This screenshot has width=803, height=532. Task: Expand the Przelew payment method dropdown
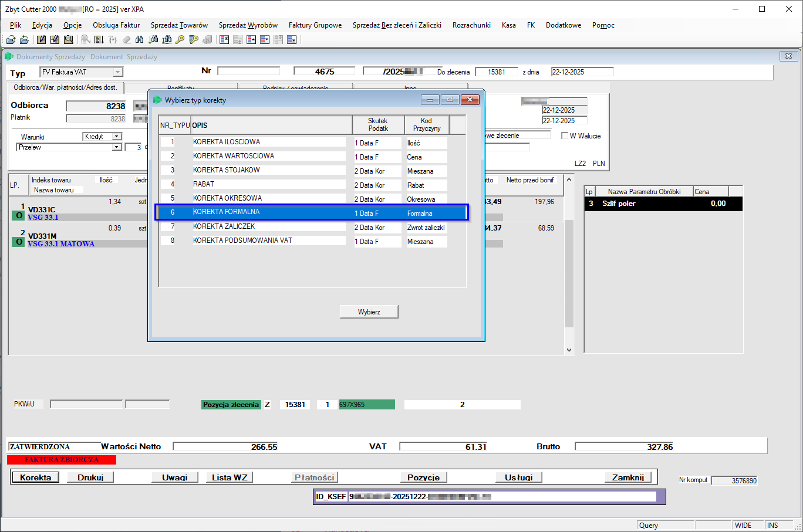tap(116, 147)
